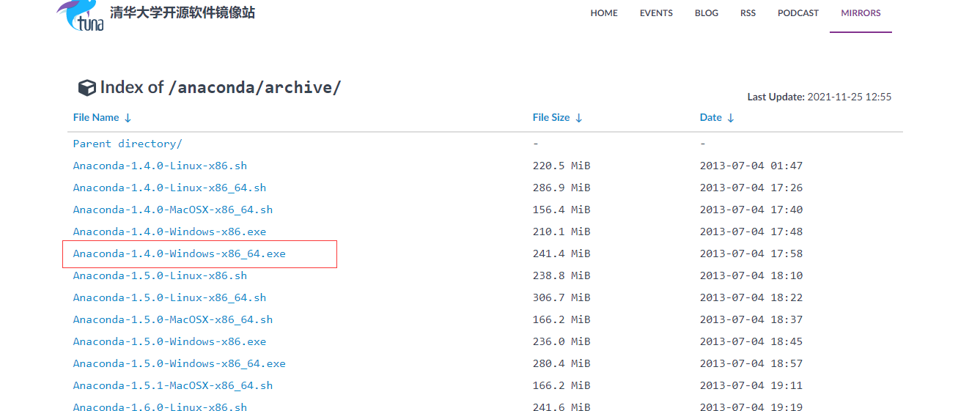Click the 2013-07-04 17:26 date cell
Screen dimensions: 980x411
point(751,188)
